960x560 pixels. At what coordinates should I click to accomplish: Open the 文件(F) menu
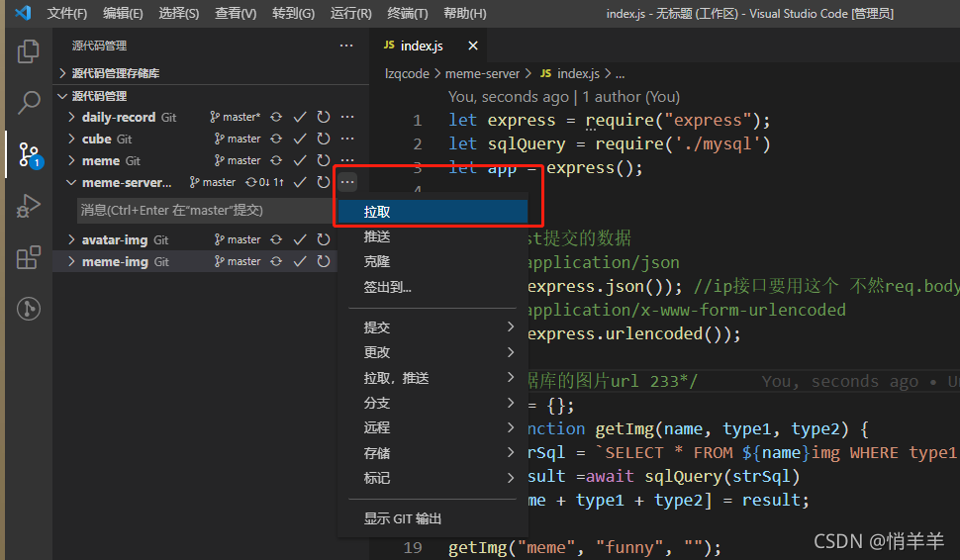point(66,14)
